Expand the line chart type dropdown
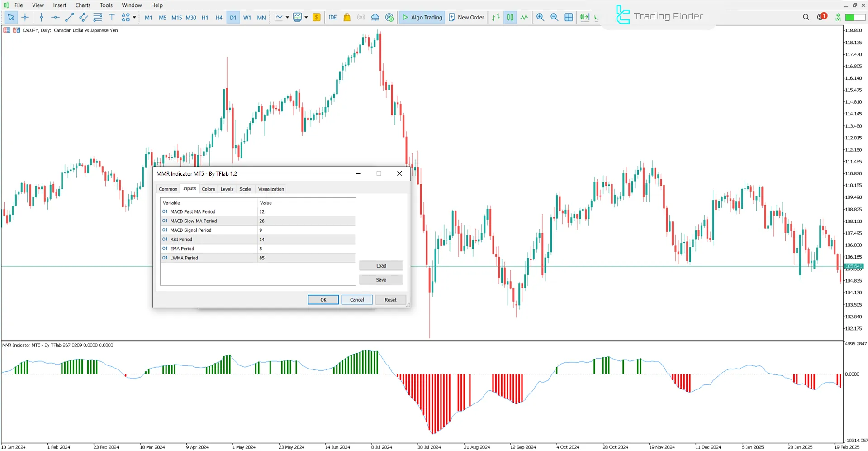Viewport: 868px width, 451px height. coord(287,17)
